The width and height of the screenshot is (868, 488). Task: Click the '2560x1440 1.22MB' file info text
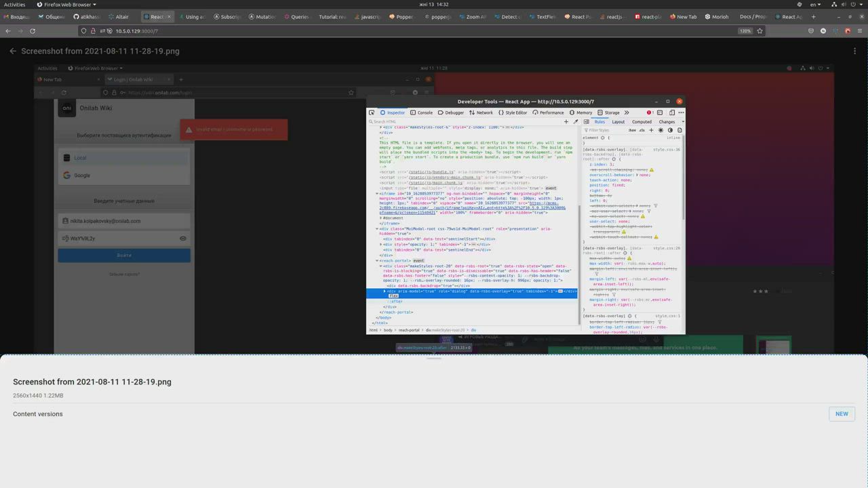38,396
